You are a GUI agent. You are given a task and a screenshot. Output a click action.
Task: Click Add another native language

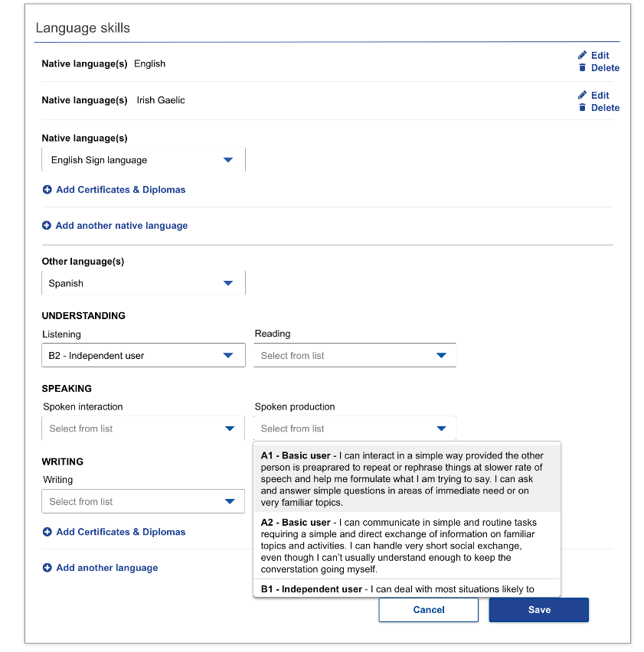click(115, 226)
